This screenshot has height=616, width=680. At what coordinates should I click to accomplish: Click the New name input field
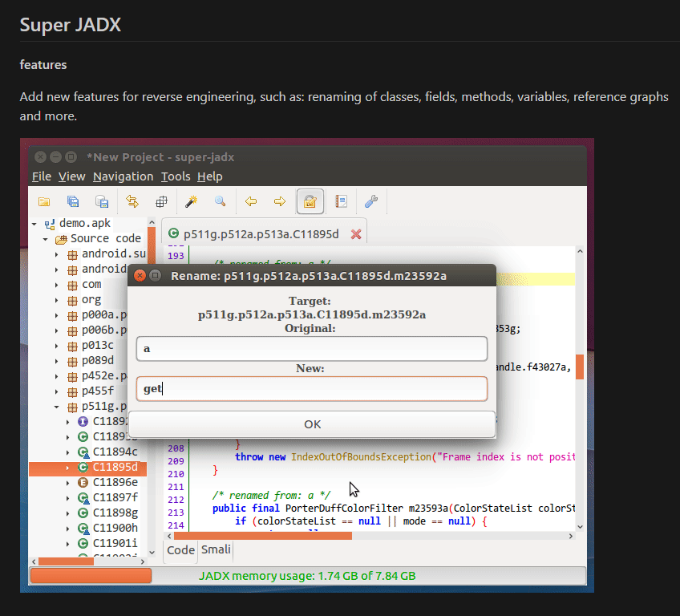(x=312, y=389)
